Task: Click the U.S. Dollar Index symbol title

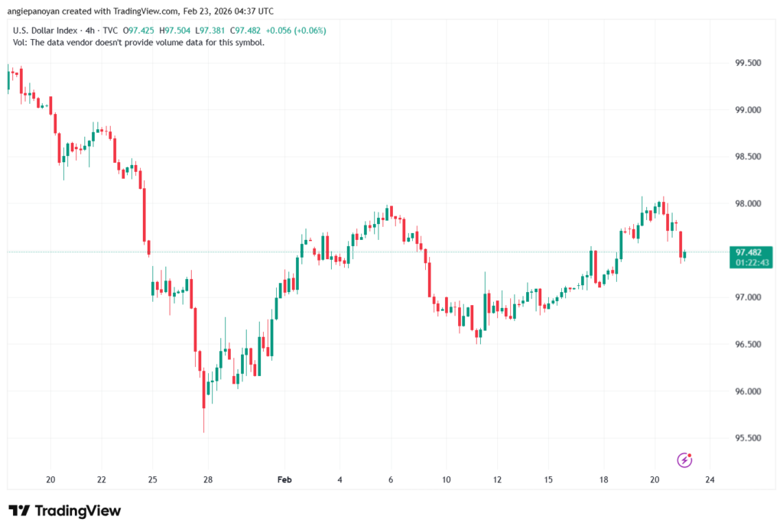Action: (x=47, y=30)
